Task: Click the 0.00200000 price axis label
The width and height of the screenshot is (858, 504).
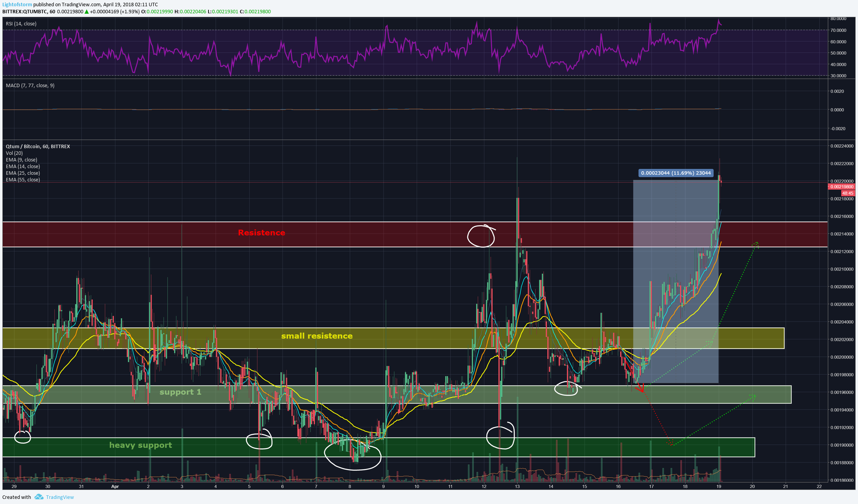Action: pos(842,357)
